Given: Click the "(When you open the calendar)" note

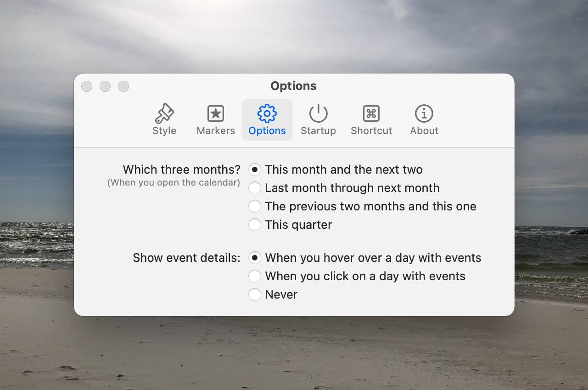Looking at the screenshot, I should pos(174,183).
